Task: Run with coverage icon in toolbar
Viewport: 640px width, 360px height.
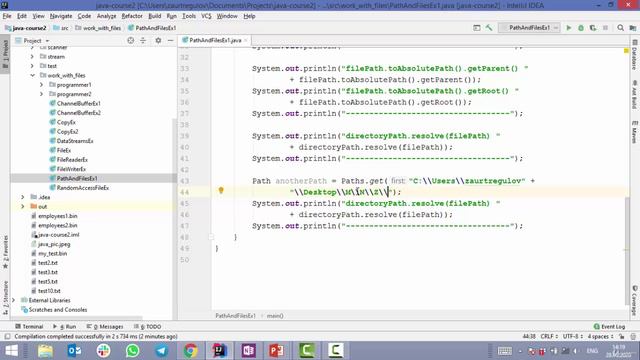Action: (593, 28)
